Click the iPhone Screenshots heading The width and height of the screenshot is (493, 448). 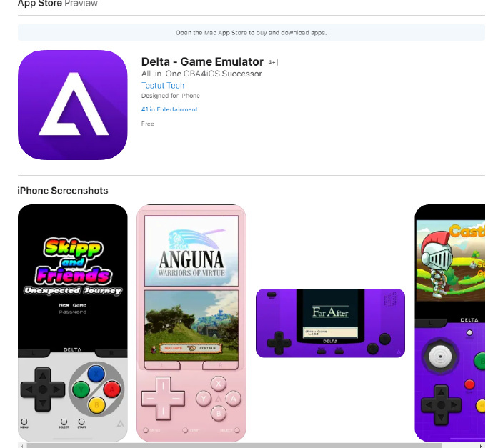tap(63, 191)
